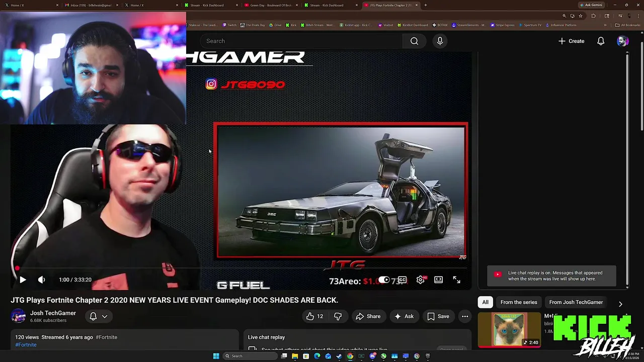This screenshot has height=362, width=644.
Task: Click the blue #Fortnite hashtag link
Action: point(26,345)
